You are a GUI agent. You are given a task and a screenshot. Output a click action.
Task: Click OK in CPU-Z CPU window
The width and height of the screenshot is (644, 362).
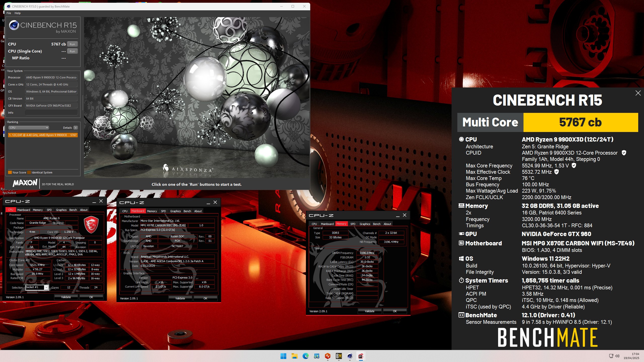click(x=91, y=297)
